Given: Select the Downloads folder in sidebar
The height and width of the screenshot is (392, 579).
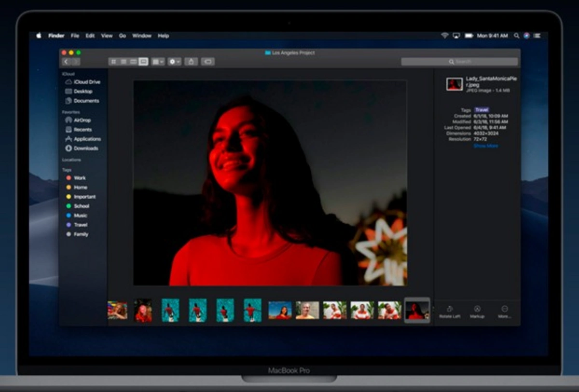Looking at the screenshot, I should coord(85,149).
